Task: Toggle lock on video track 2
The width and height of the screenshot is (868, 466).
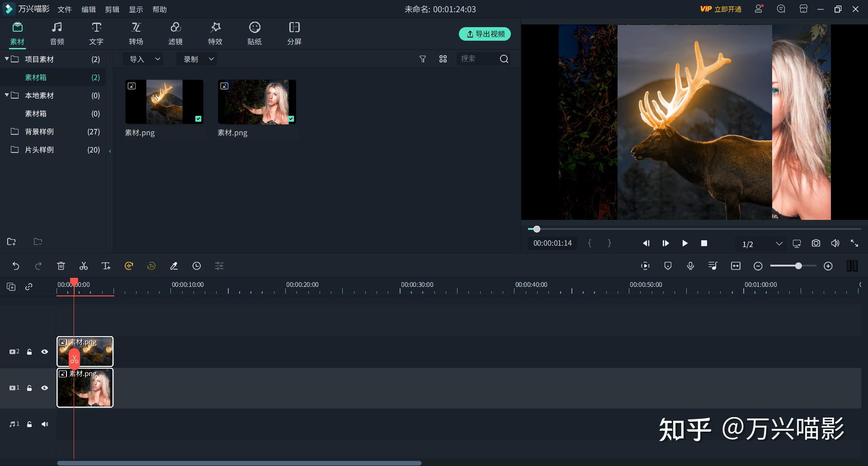Action: click(x=29, y=352)
